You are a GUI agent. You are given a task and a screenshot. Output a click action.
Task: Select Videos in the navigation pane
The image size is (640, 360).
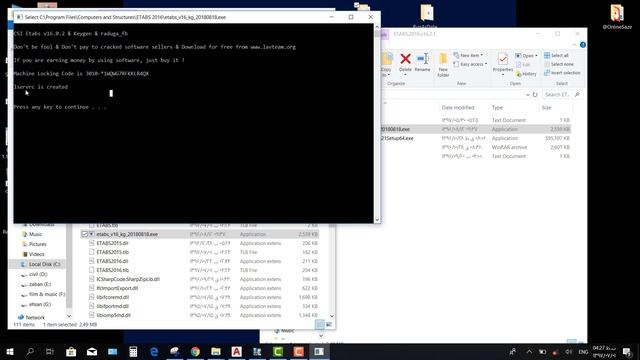pos(33,254)
